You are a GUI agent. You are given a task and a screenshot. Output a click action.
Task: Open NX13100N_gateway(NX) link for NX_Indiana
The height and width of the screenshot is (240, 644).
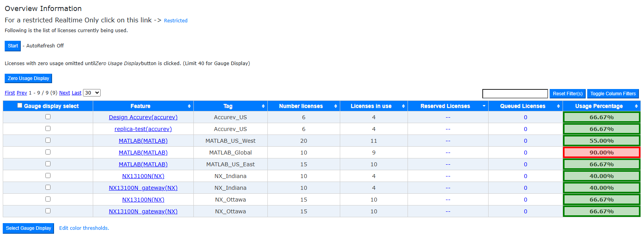pyautogui.click(x=143, y=188)
